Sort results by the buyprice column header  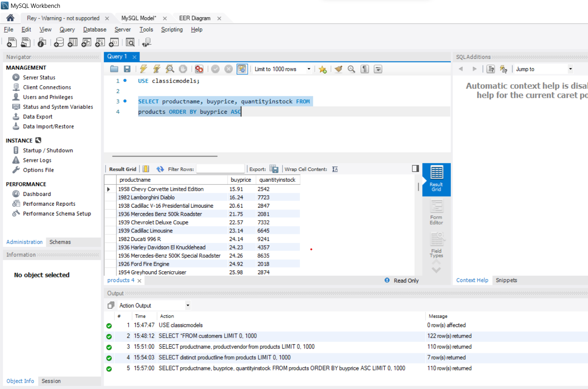coord(241,180)
